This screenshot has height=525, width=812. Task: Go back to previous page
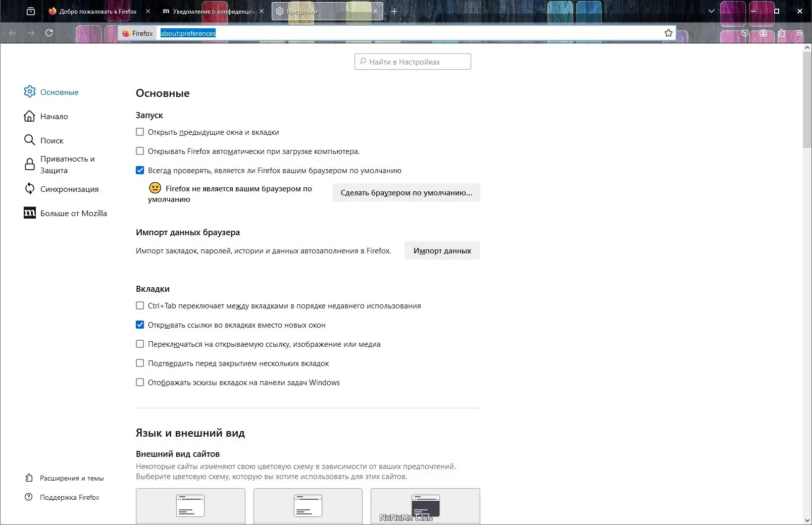click(x=13, y=33)
